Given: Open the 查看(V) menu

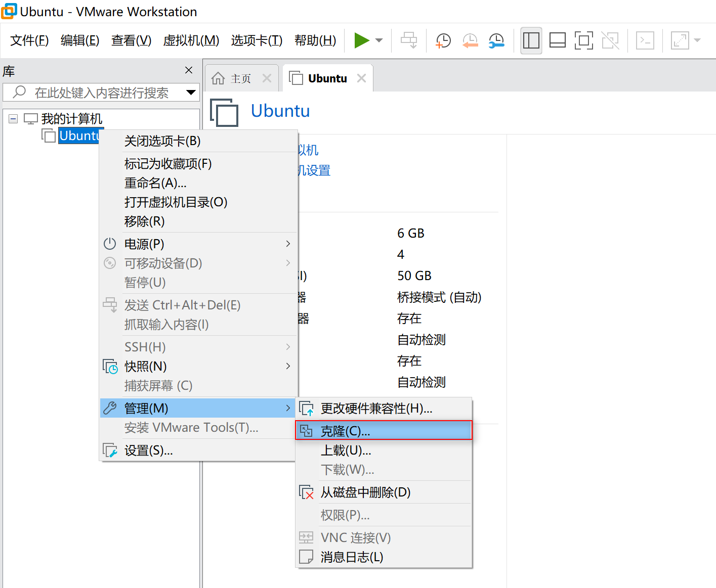Looking at the screenshot, I should pos(132,40).
